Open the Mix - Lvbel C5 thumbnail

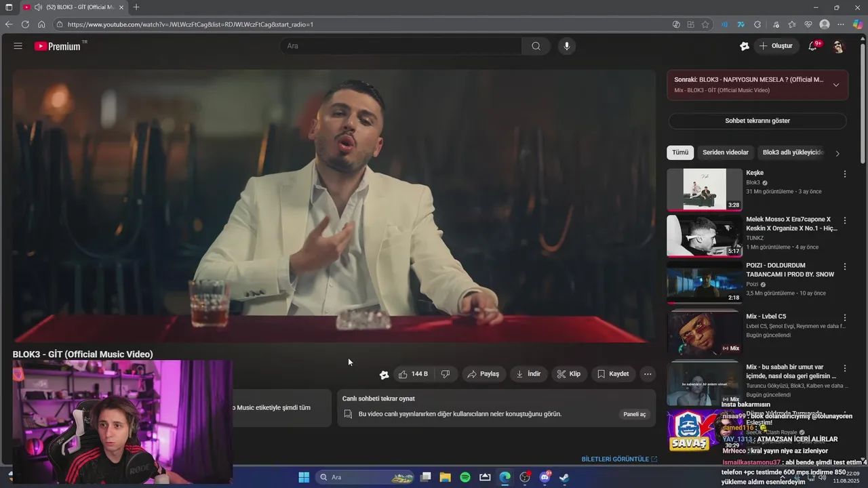[705, 333]
